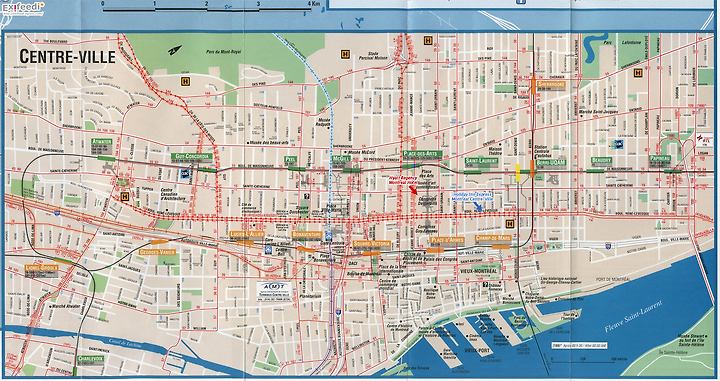Click the blue train icon below Lucien-L'Allier station
This screenshot has height=381, width=720.
pyautogui.click(x=268, y=250)
